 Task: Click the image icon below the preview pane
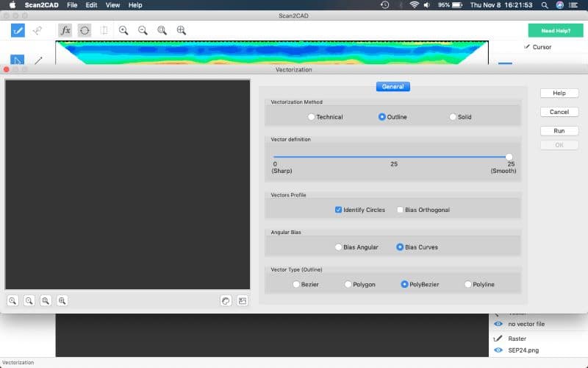(x=243, y=300)
